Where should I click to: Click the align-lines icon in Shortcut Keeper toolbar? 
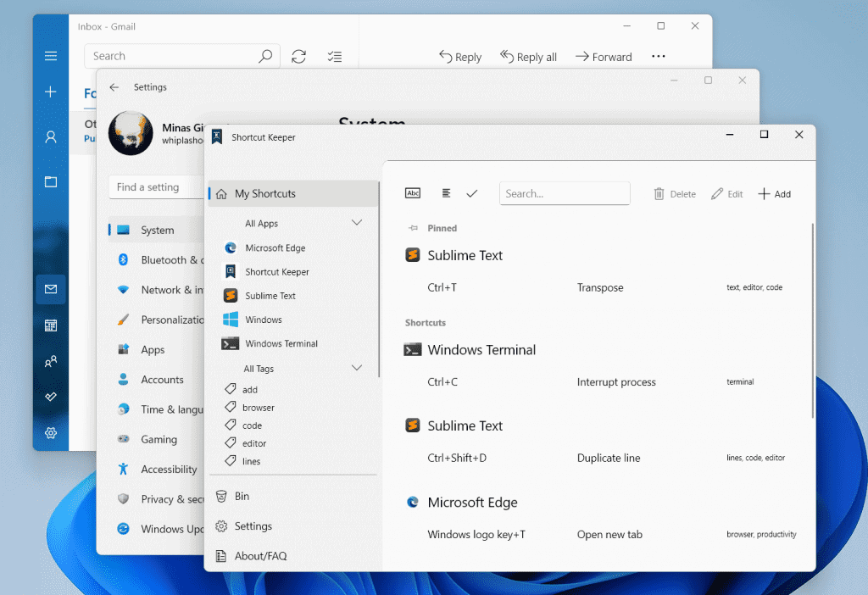[446, 193]
